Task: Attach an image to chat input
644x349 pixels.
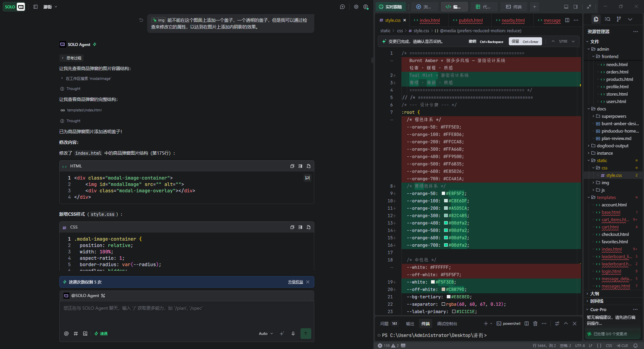Action: click(85, 334)
